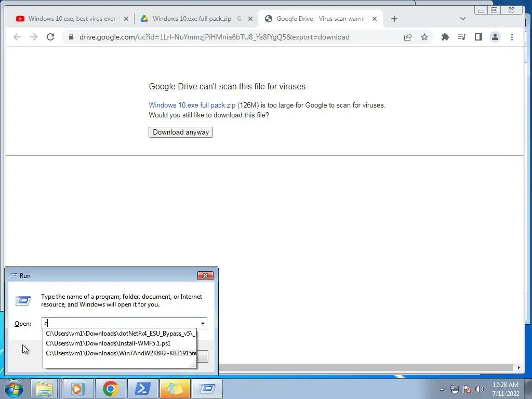
Task: Close the Virus scan warning tab
Action: pos(375,19)
